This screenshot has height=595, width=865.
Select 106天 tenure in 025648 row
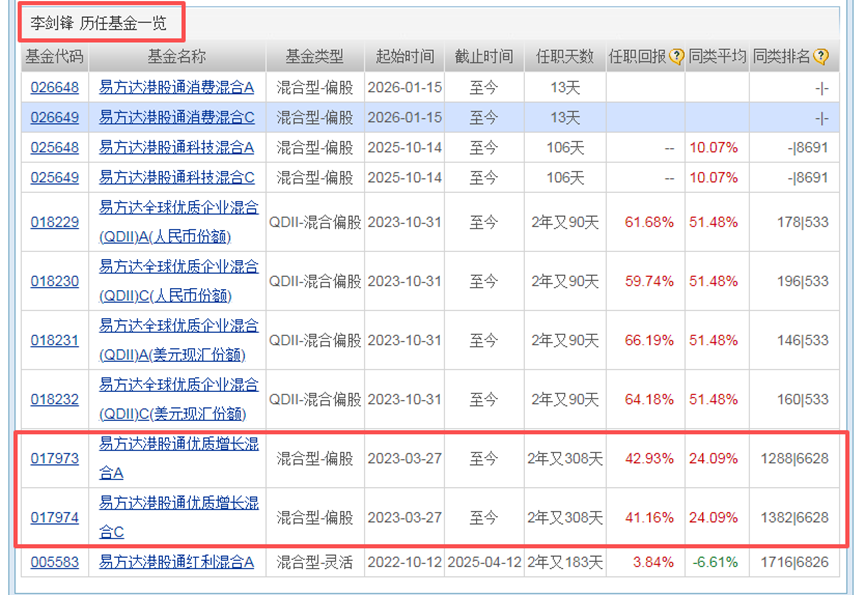tap(565, 148)
